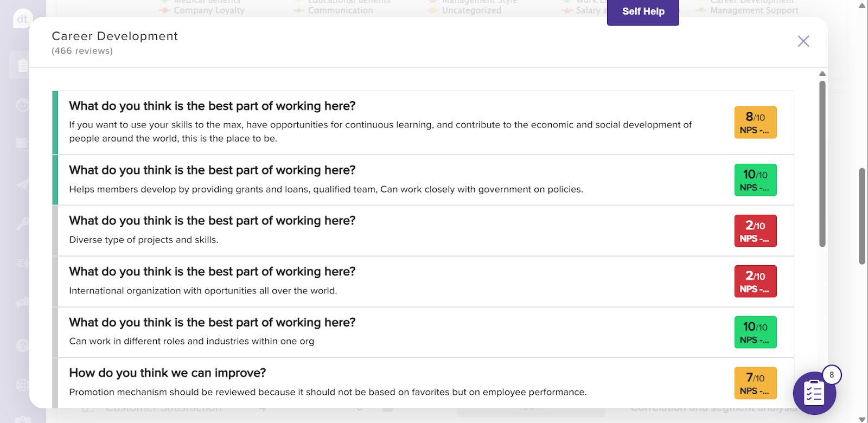Open the clipboard icon in left sidebar
This screenshot has height=423, width=868.
point(22,66)
